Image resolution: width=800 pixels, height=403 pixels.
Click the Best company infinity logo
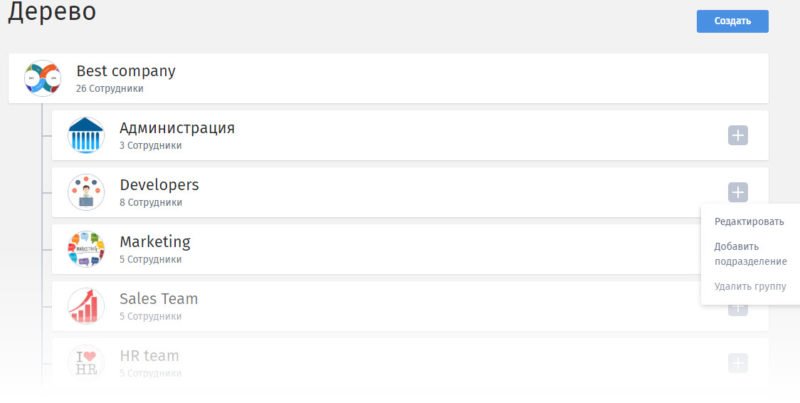pos(44,78)
